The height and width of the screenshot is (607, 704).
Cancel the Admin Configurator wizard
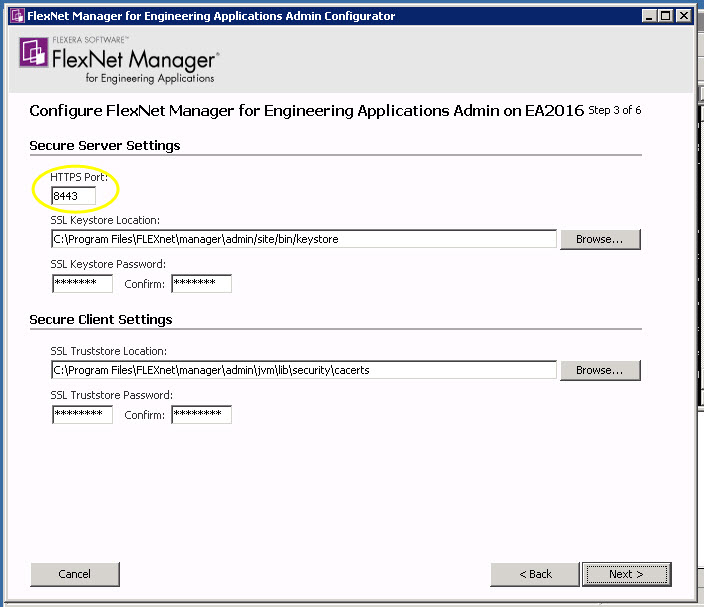coord(75,574)
